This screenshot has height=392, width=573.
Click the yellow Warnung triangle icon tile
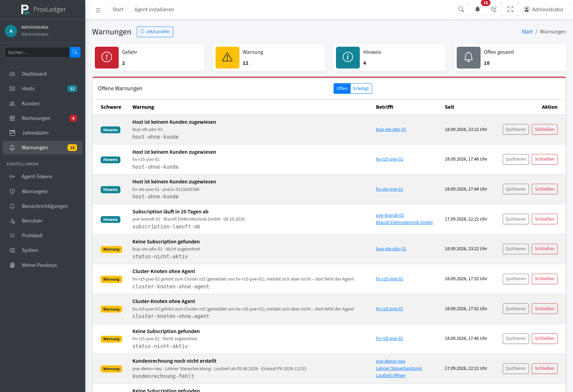click(x=227, y=58)
